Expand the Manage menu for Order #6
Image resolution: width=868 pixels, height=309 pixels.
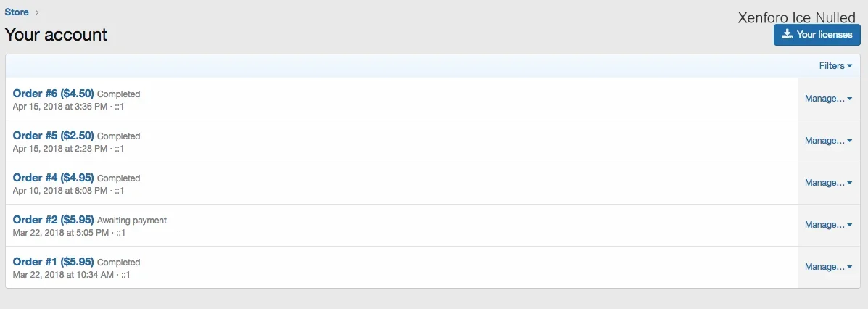[x=828, y=99]
